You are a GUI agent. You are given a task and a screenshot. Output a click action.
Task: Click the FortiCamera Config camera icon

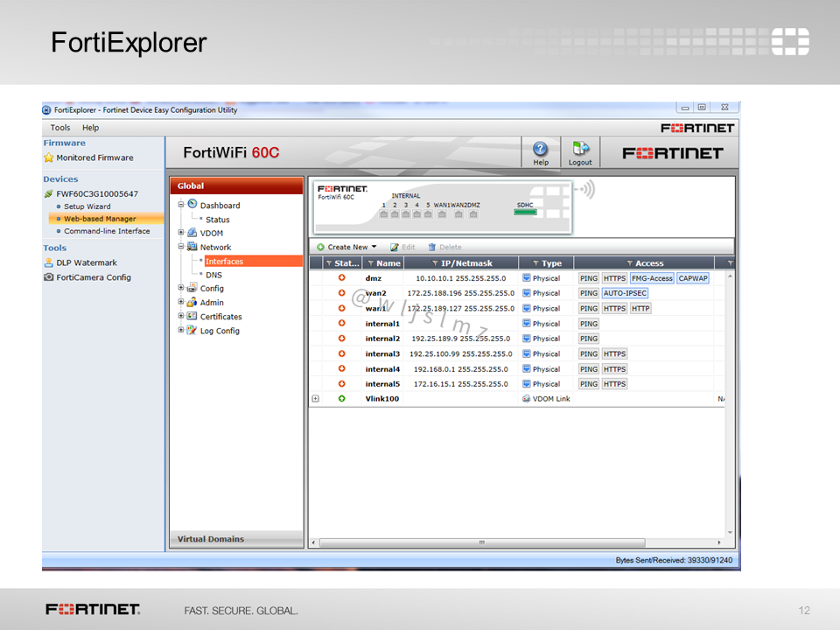(49, 277)
